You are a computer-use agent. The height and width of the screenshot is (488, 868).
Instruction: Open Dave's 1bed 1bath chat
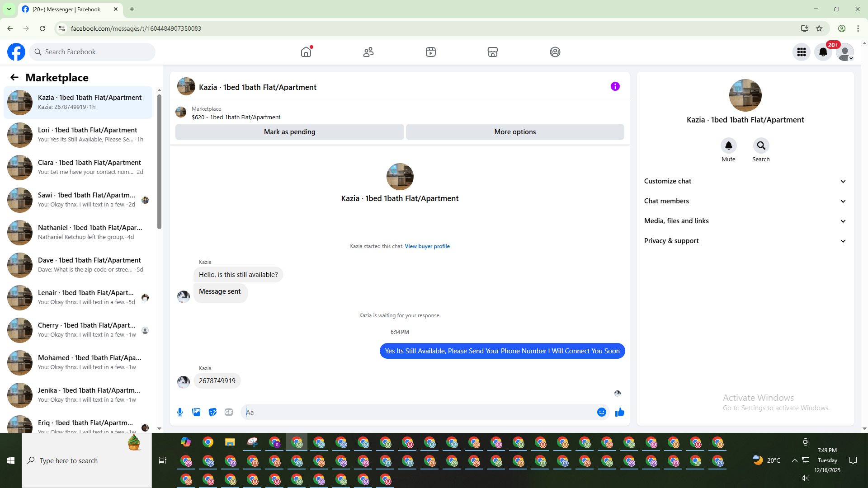(78, 265)
